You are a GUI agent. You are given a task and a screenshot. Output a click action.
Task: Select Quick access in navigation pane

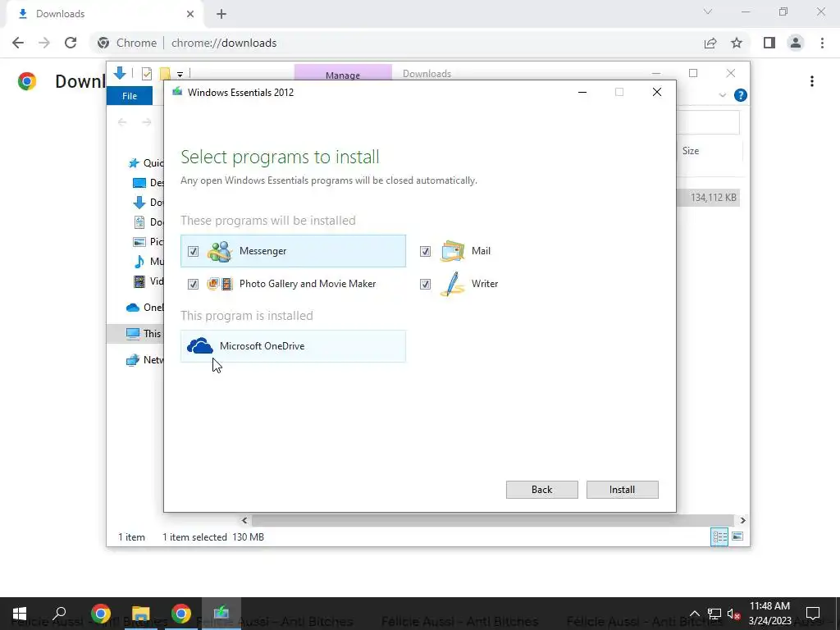[146, 163]
